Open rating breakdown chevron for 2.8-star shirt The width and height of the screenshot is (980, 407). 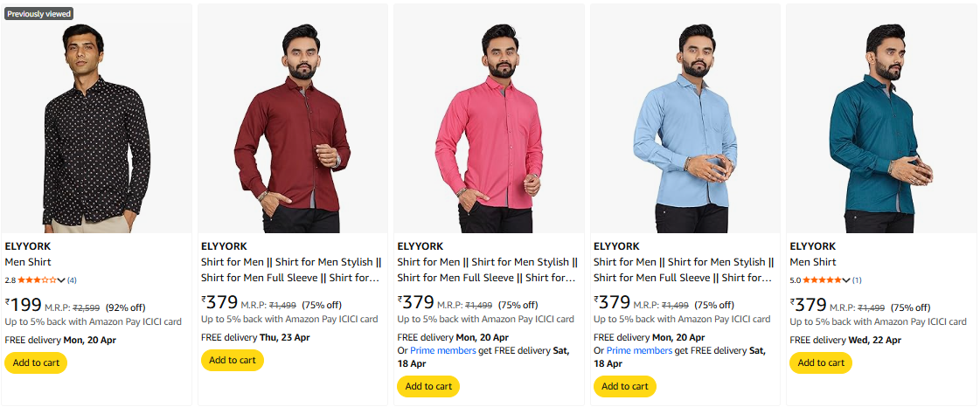coord(61,280)
